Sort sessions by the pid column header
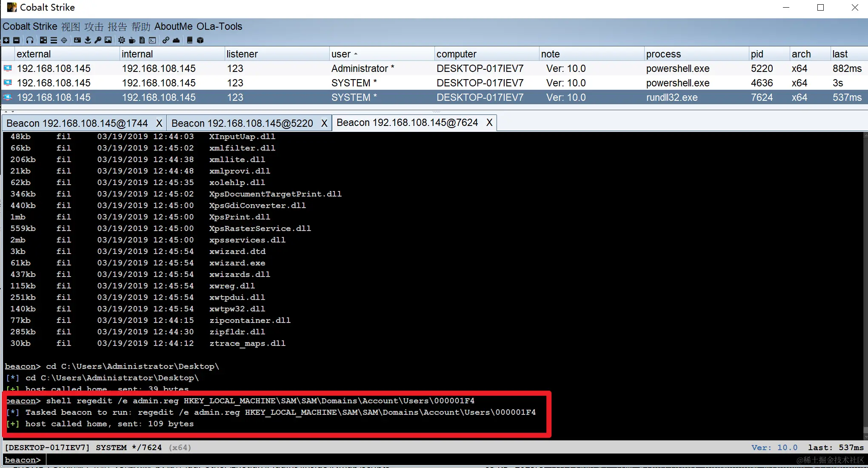 pos(757,54)
